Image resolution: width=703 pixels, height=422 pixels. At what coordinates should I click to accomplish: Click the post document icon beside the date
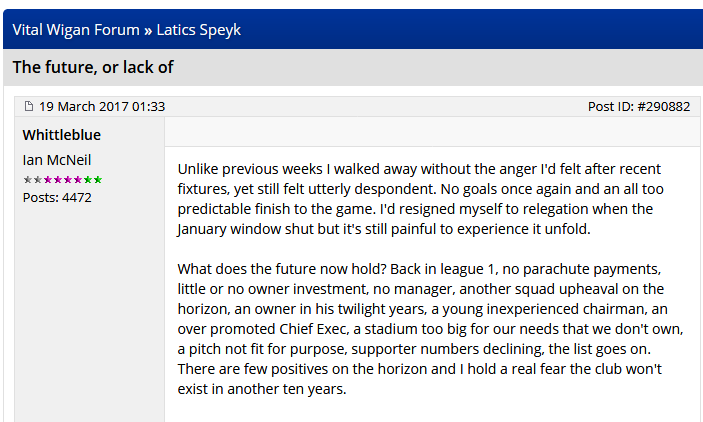click(29, 106)
